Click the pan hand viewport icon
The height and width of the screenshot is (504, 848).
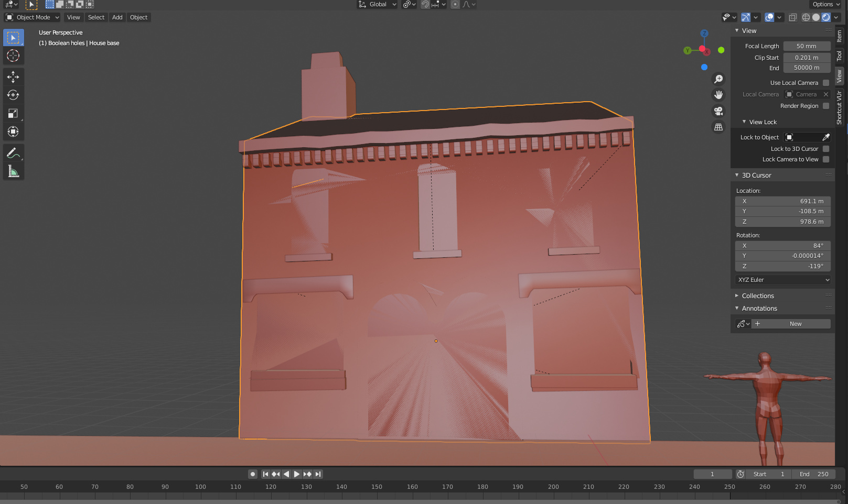(x=718, y=95)
